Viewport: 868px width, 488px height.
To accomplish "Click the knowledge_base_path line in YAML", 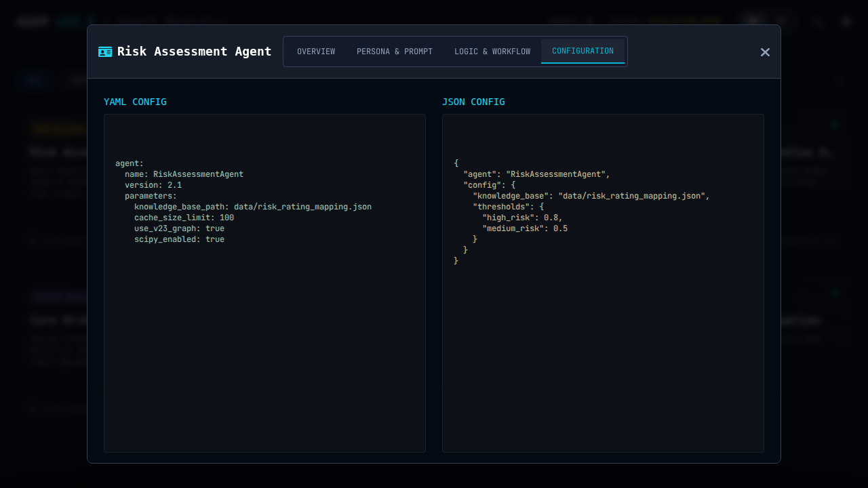I will (252, 207).
